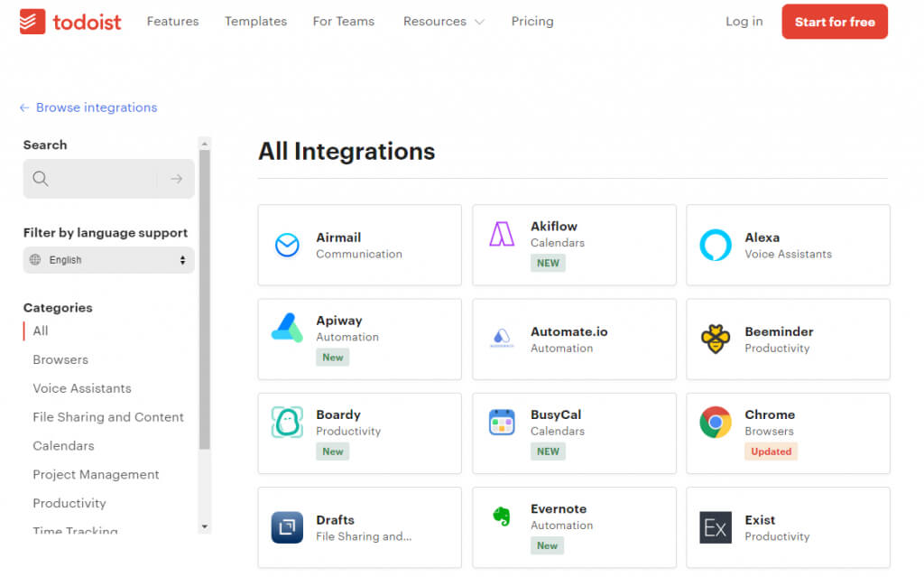The image size is (924, 577).
Task: Click the Chrome browser icon
Action: (716, 423)
